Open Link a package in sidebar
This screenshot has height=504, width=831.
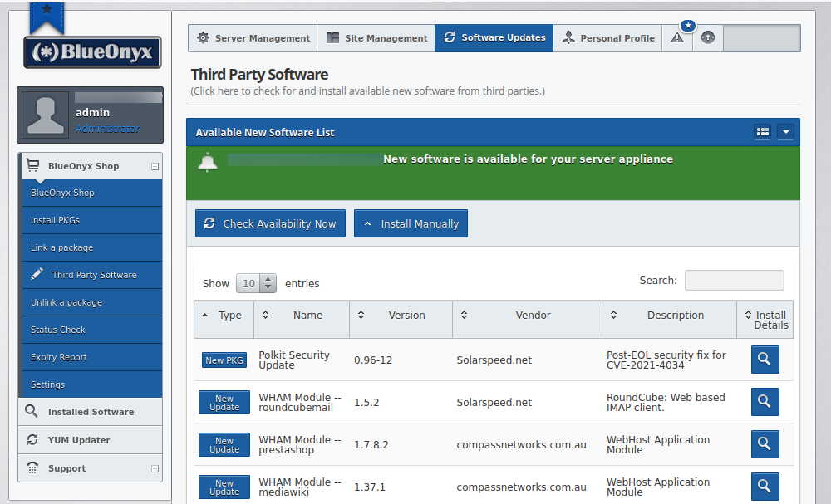[92, 247]
